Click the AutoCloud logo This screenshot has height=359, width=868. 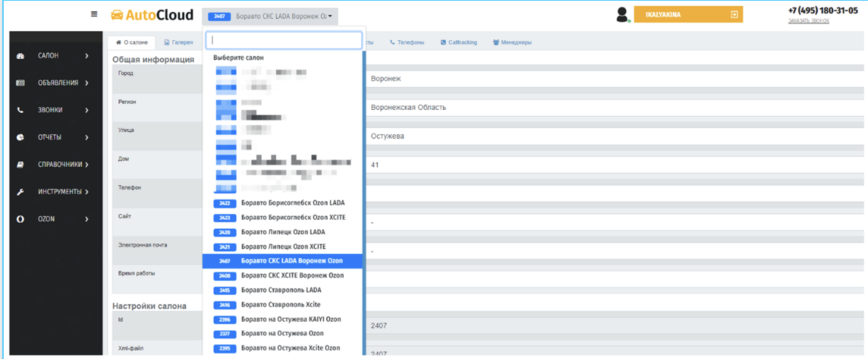pos(152,15)
